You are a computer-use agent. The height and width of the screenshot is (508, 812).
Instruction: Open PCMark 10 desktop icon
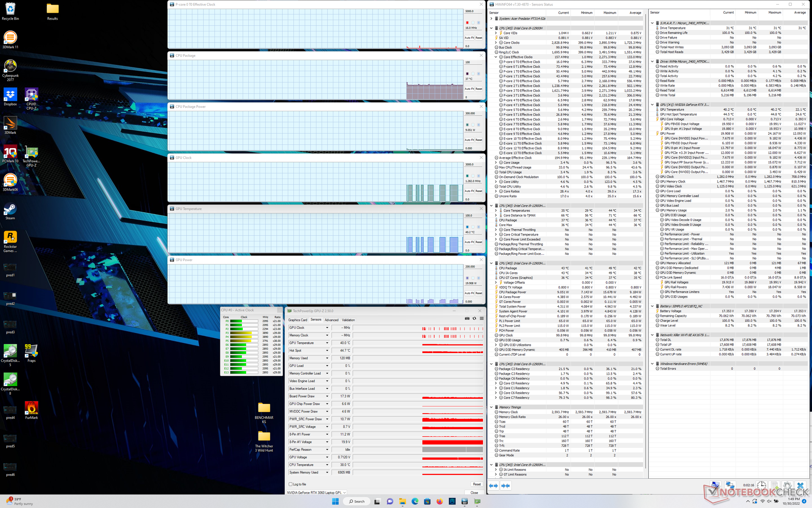(x=10, y=154)
